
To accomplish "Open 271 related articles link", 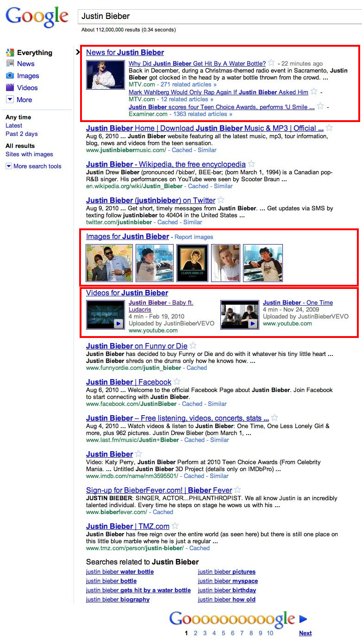I will (x=188, y=84).
